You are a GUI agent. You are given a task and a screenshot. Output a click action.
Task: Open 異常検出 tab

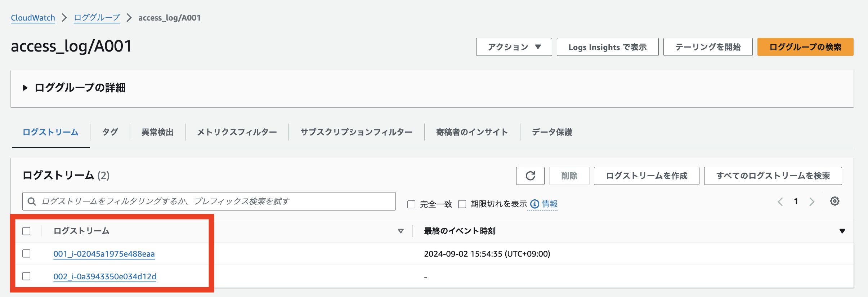(x=157, y=132)
